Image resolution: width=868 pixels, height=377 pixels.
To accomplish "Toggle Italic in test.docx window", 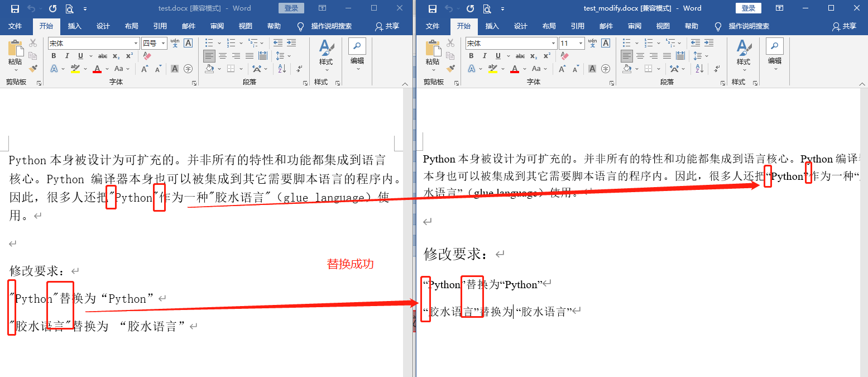I will click(67, 56).
